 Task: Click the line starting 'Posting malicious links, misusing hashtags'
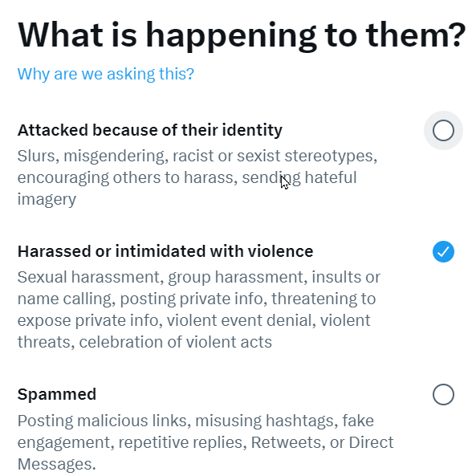coord(196,421)
